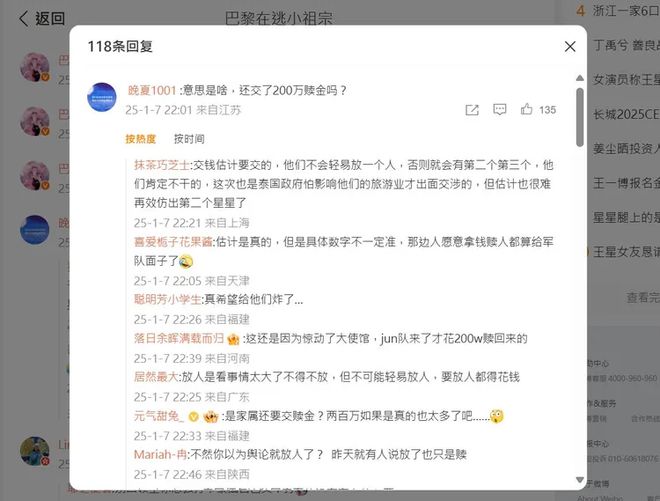Visit 元气甜兔_ verified user profile
This screenshot has width=660, height=501.
(159, 416)
